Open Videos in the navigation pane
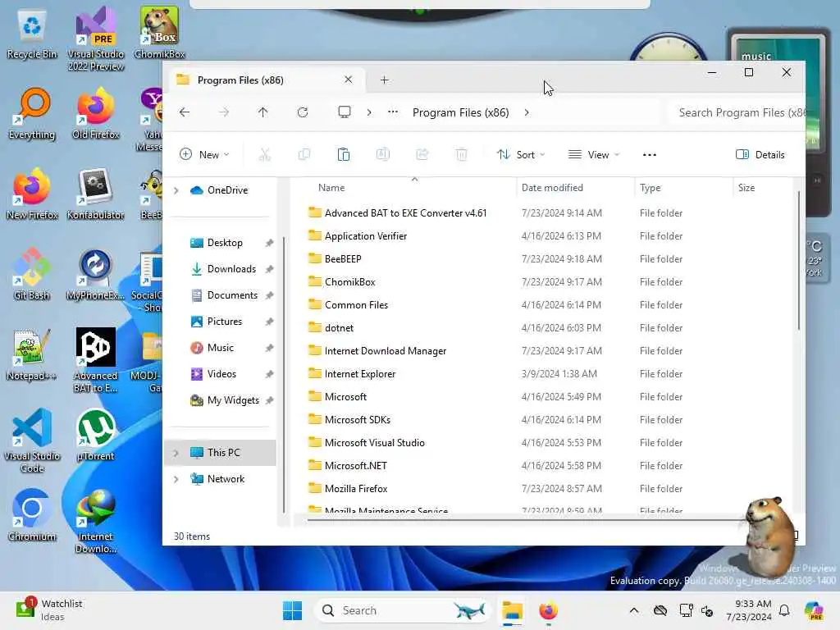Viewport: 840px width, 630px height. pyautogui.click(x=221, y=374)
